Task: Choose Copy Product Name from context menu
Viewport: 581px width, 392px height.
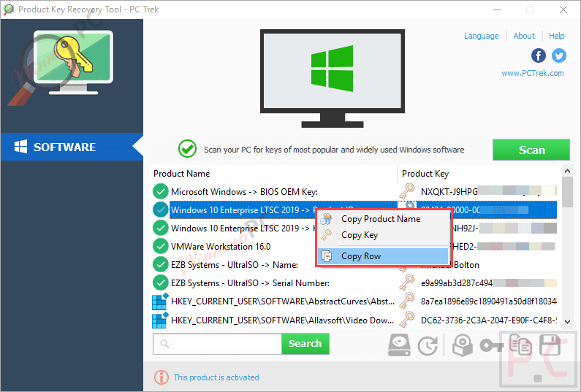Action: pyautogui.click(x=381, y=219)
